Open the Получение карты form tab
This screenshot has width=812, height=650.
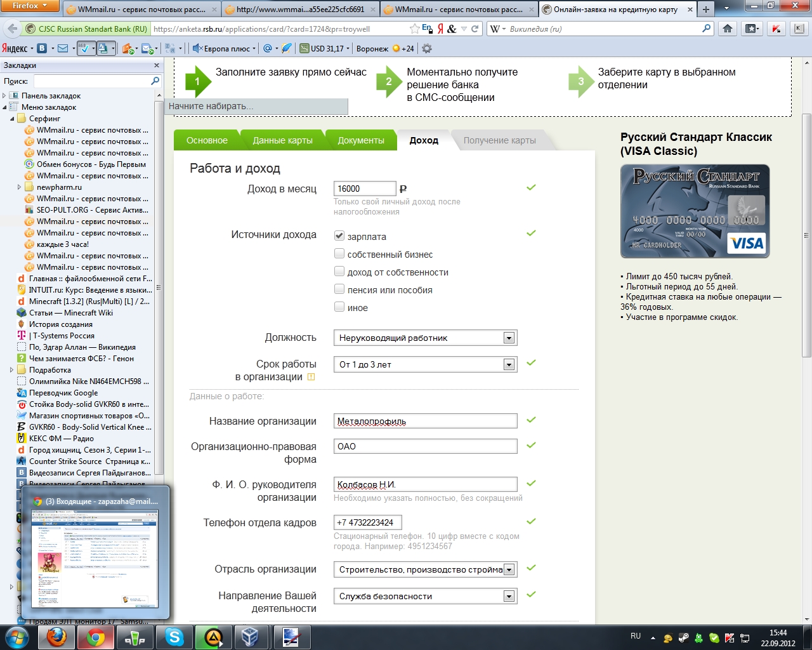499,140
